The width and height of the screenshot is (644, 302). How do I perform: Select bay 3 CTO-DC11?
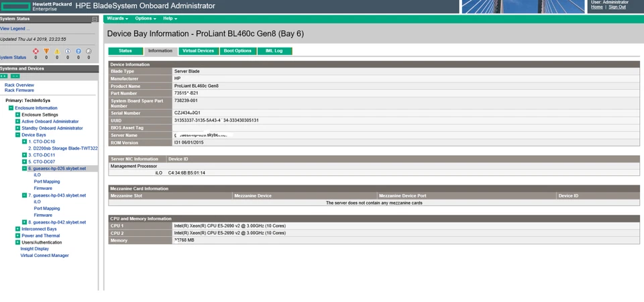point(42,155)
